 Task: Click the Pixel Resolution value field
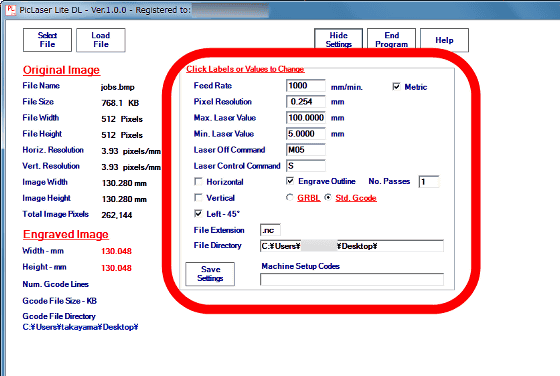pyautogui.click(x=306, y=102)
